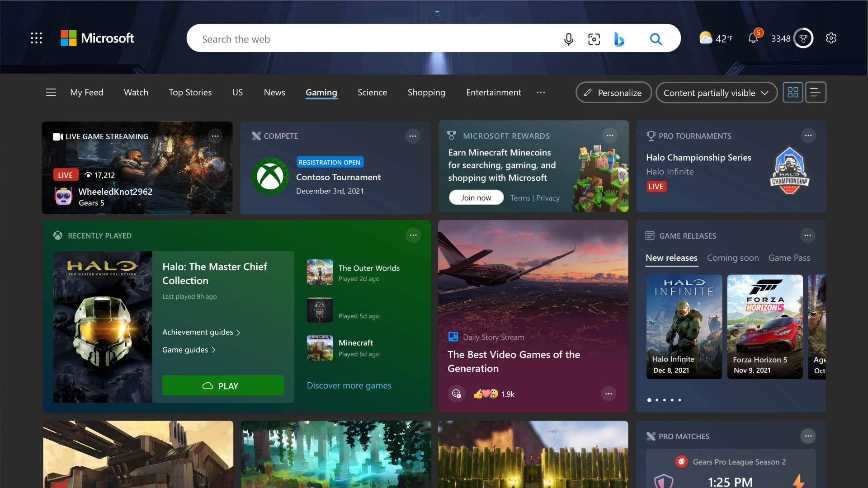Switch to grid layout view
The width and height of the screenshot is (868, 488).
pyautogui.click(x=793, y=93)
